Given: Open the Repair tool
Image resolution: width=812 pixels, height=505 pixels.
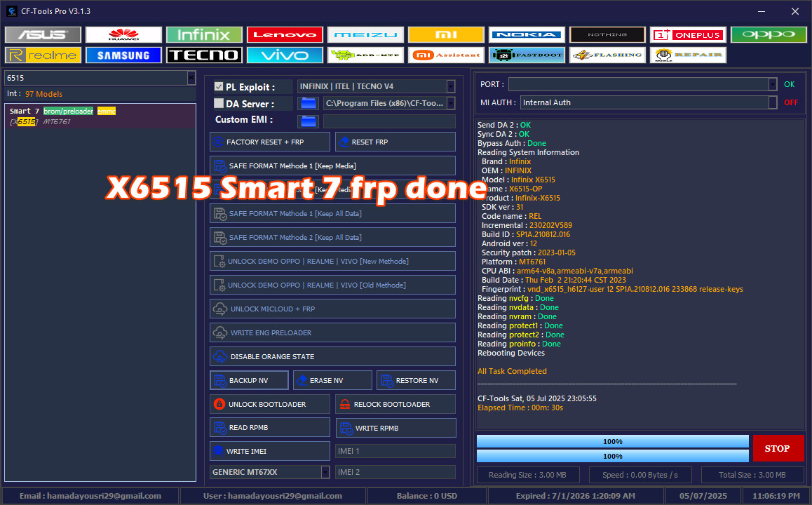Looking at the screenshot, I should pos(688,55).
